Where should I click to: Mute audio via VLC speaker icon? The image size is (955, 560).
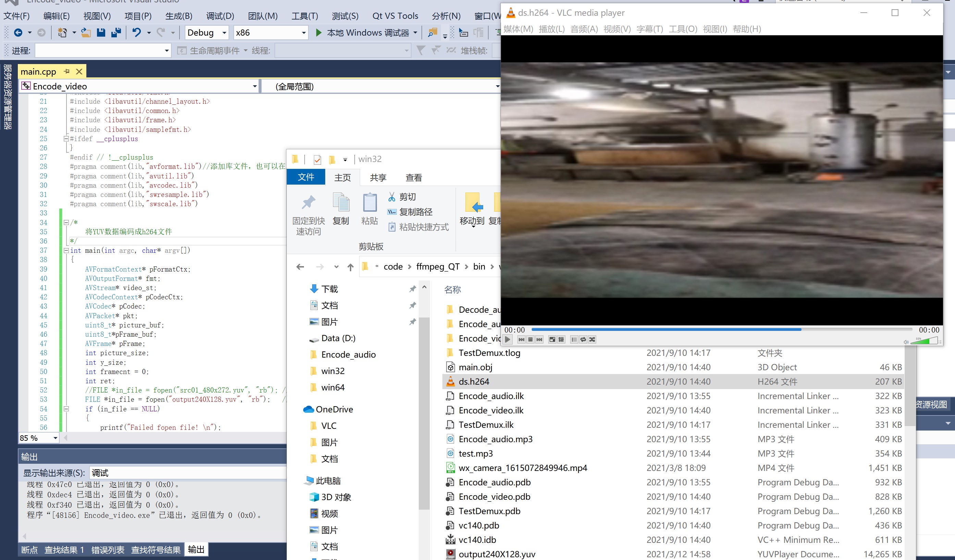point(906,342)
